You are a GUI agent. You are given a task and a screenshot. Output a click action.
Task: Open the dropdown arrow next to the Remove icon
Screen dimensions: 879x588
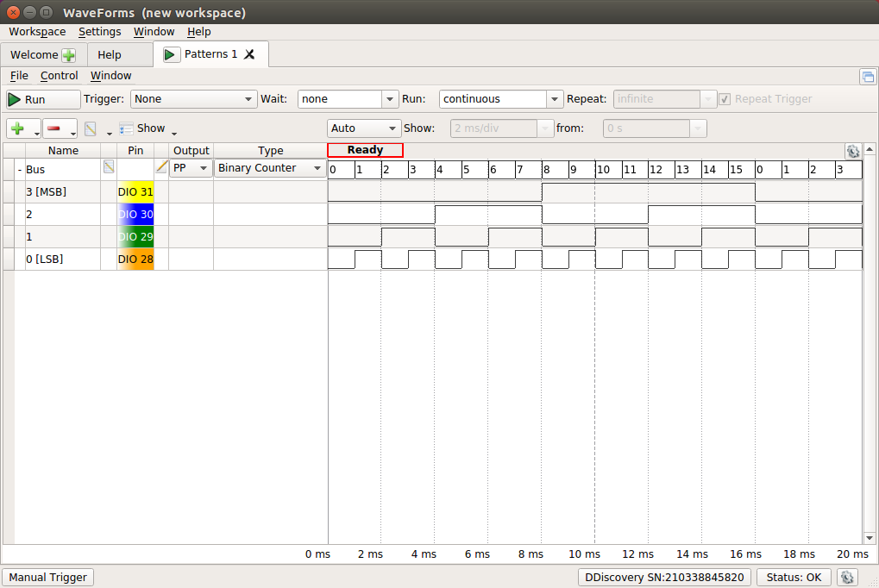tap(72, 134)
